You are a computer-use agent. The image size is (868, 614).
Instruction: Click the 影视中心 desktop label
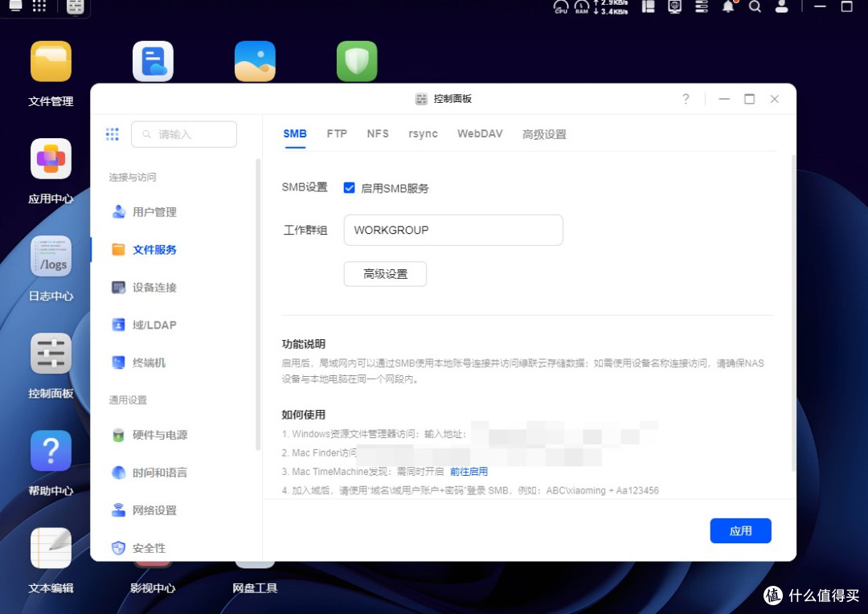coord(153,588)
